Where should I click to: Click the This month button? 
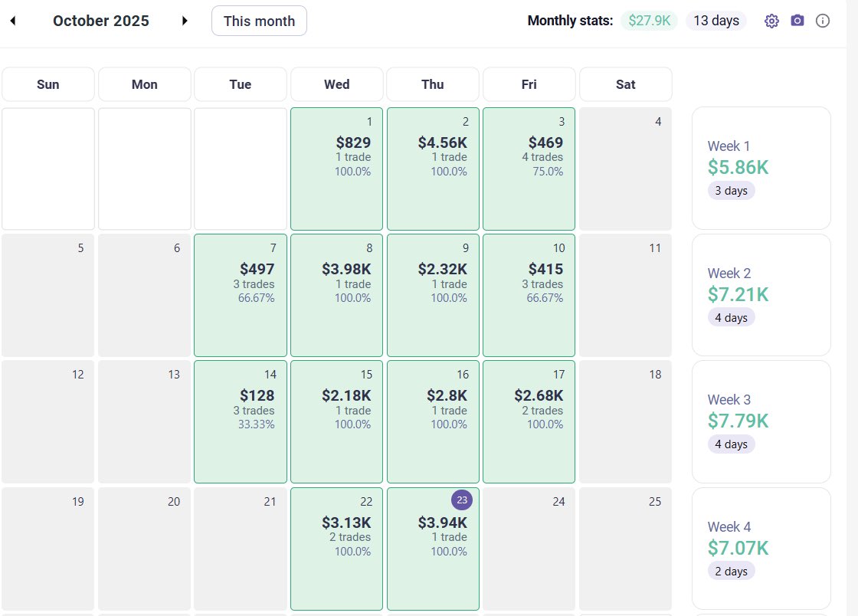point(260,21)
